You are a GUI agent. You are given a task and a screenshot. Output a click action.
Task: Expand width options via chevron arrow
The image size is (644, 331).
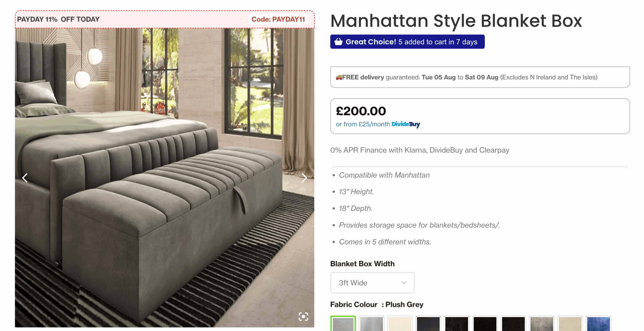tap(404, 283)
